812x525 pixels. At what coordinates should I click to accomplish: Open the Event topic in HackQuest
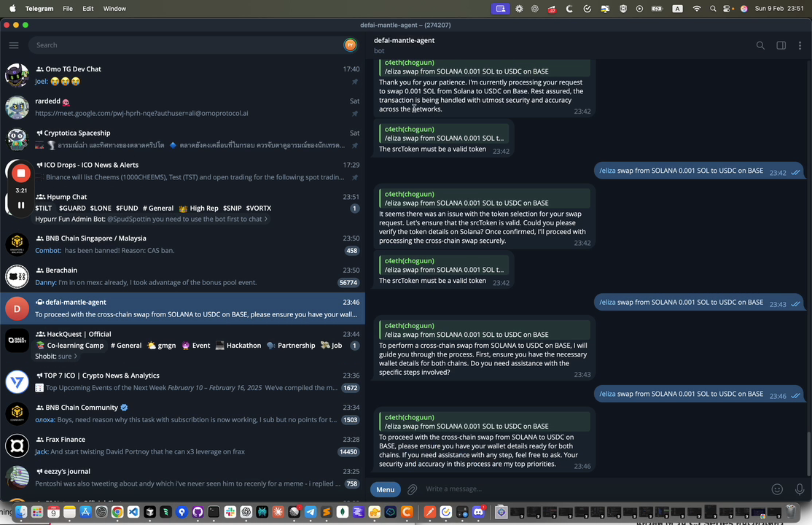(195, 345)
